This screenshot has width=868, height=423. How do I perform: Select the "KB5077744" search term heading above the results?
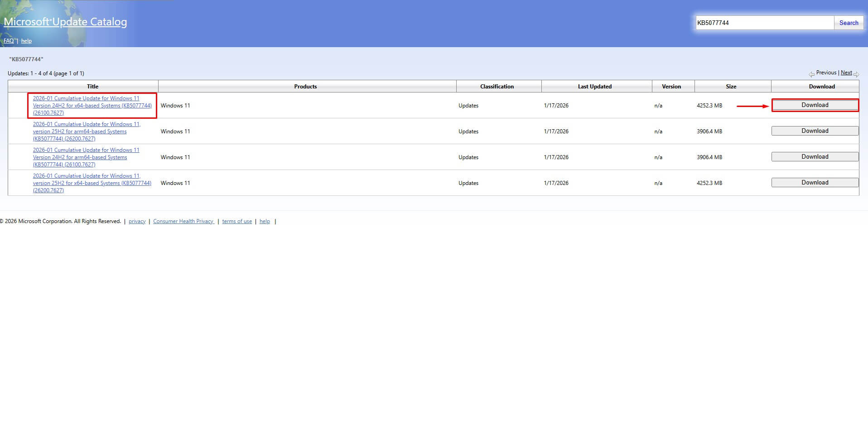26,59
